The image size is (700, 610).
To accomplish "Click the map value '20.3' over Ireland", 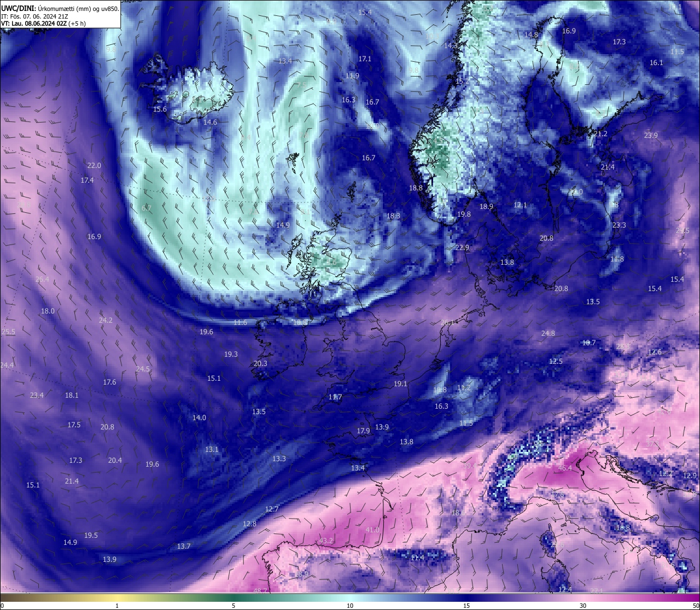I will click(260, 363).
